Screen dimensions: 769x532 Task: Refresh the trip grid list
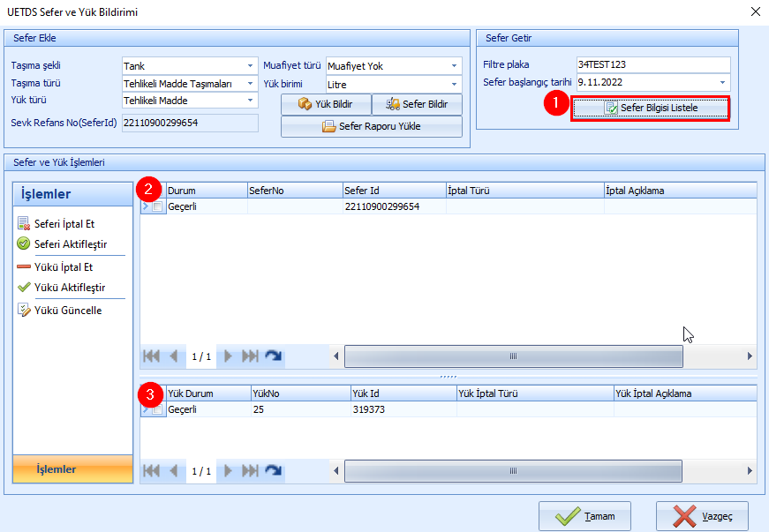273,356
